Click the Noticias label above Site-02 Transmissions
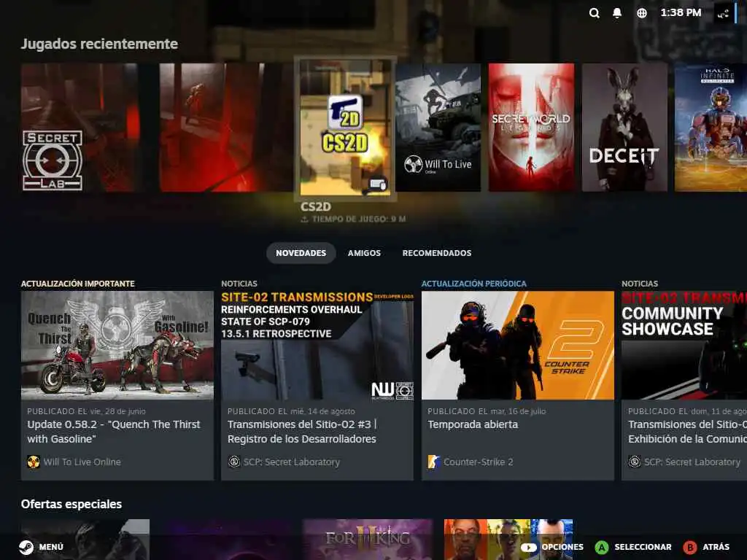 pos(239,284)
